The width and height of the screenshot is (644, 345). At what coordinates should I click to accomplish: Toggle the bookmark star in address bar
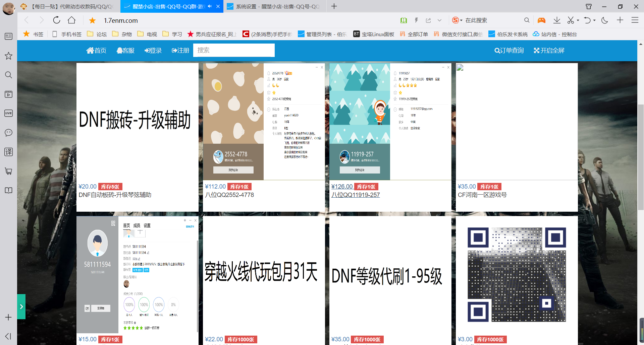(92, 20)
